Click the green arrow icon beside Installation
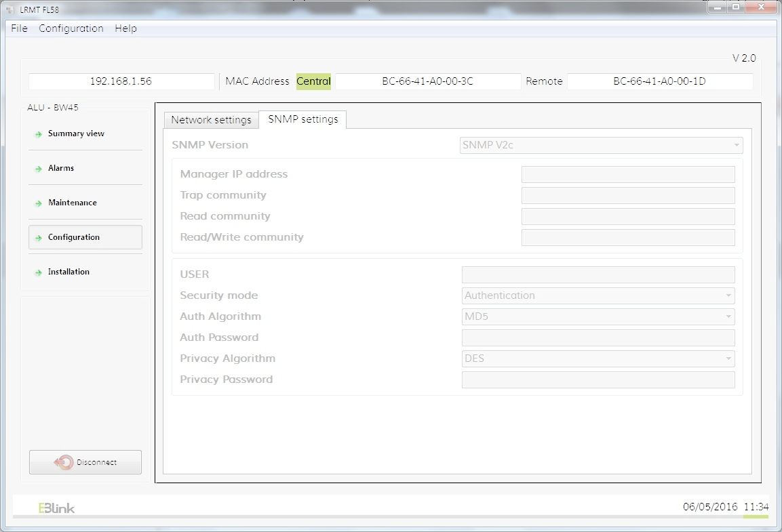The width and height of the screenshot is (782, 532). (39, 272)
